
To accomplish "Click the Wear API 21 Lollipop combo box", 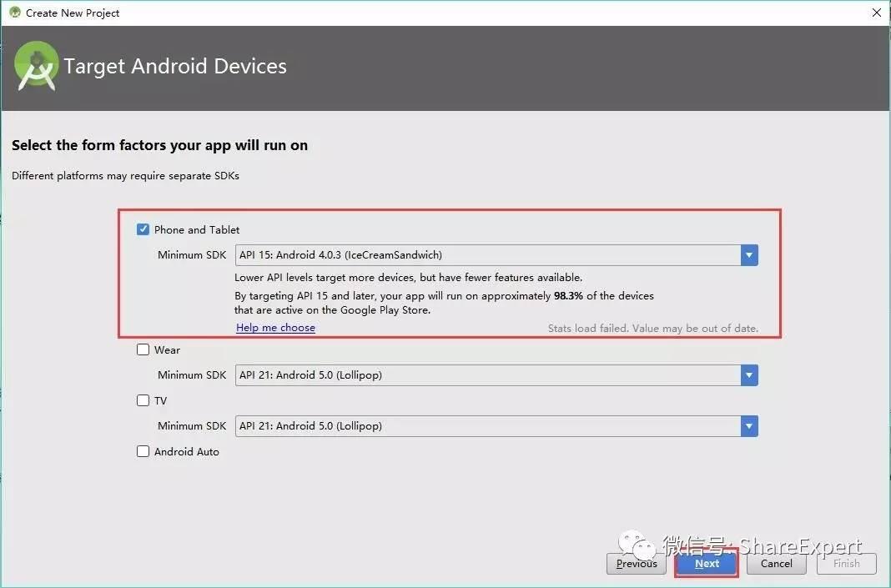I will [496, 375].
